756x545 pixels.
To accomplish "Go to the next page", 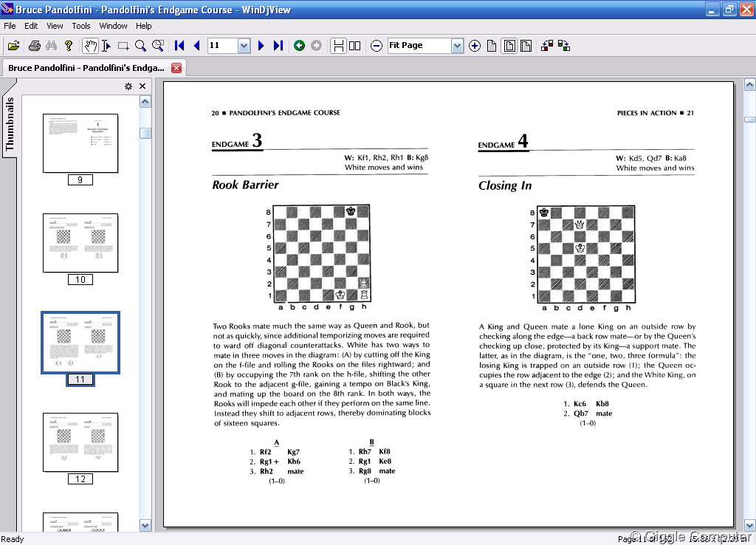I will coord(261,46).
